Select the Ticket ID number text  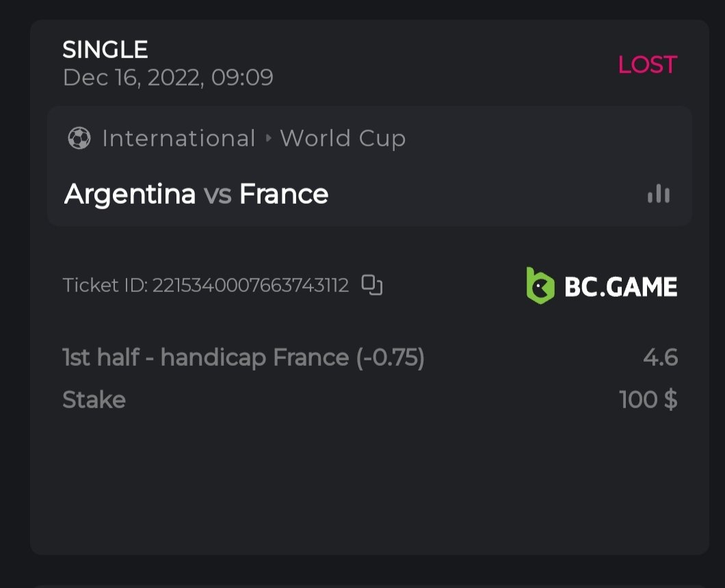[250, 285]
